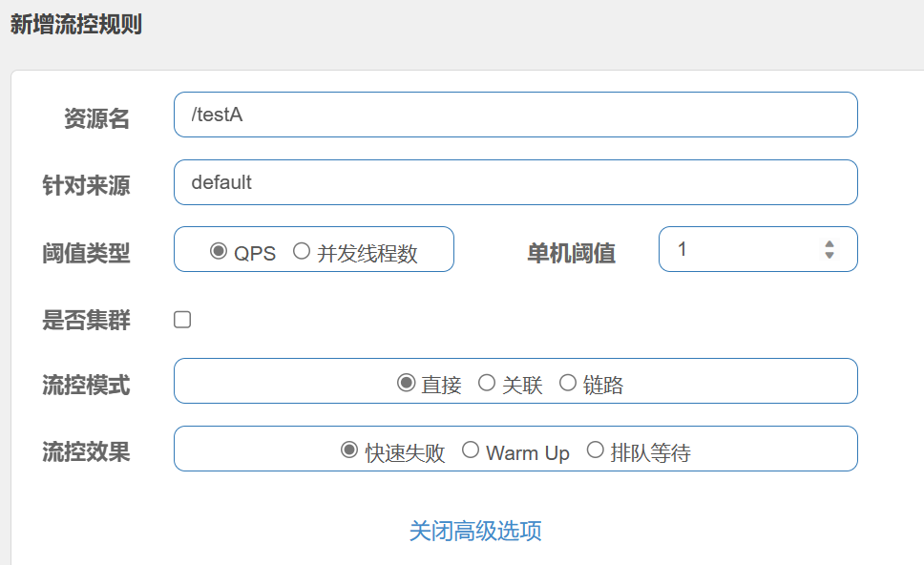Switch flow control mode to 关联
Viewport: 924px width, 565px height.
tap(487, 384)
